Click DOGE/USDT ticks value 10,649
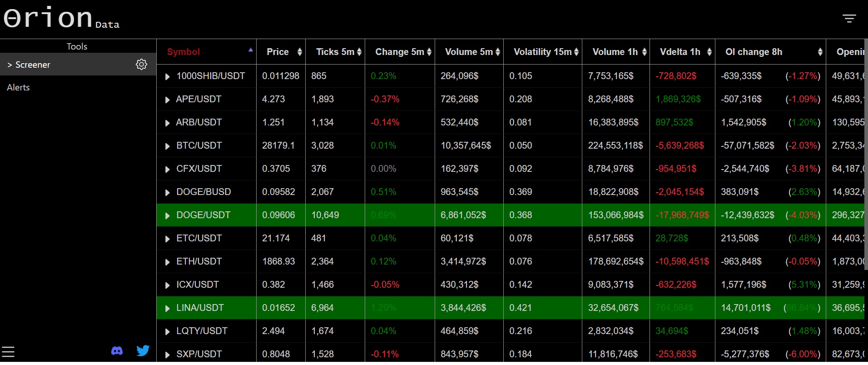Image resolution: width=868 pixels, height=365 pixels. (x=325, y=215)
